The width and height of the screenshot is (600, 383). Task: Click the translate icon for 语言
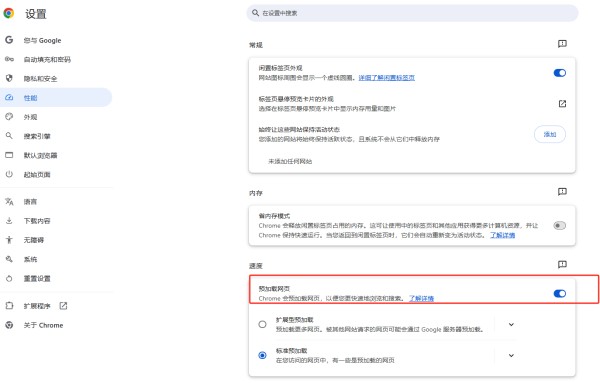pos(9,201)
